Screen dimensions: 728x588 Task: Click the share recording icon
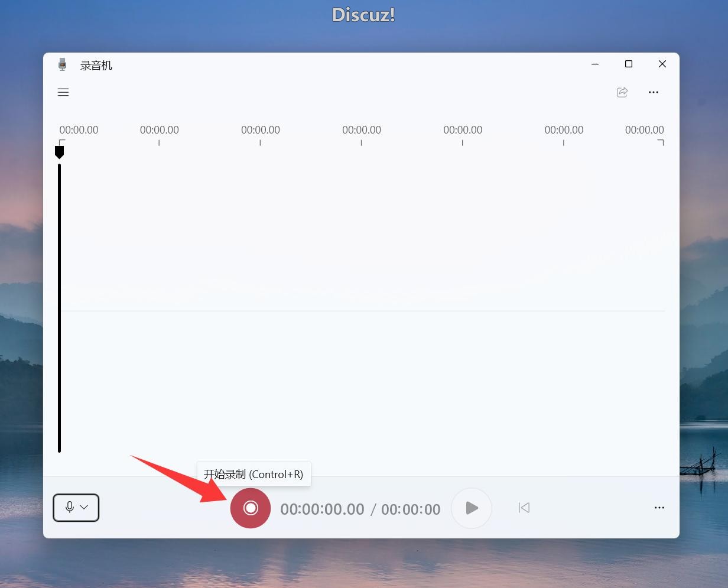622,92
